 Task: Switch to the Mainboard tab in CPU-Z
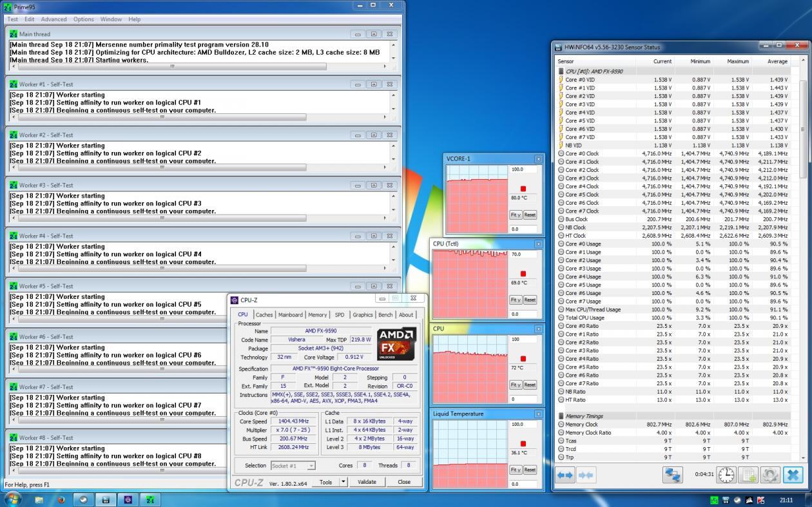click(291, 315)
